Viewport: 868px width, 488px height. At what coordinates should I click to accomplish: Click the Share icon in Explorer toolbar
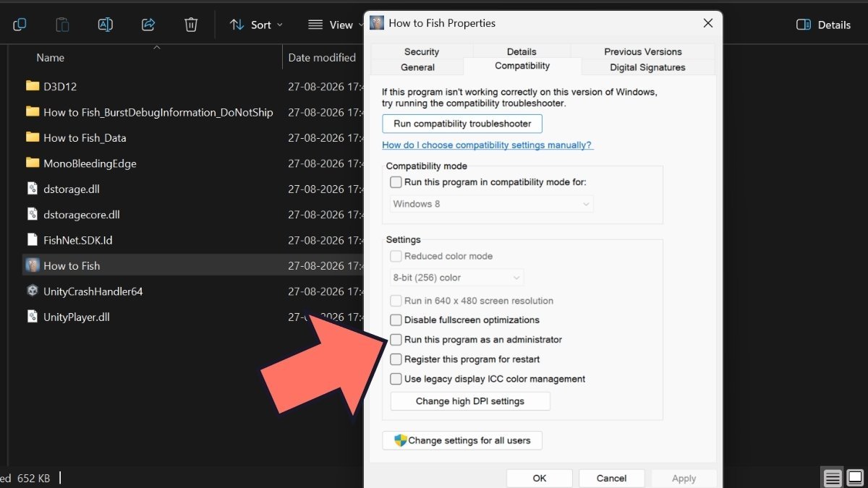(148, 25)
